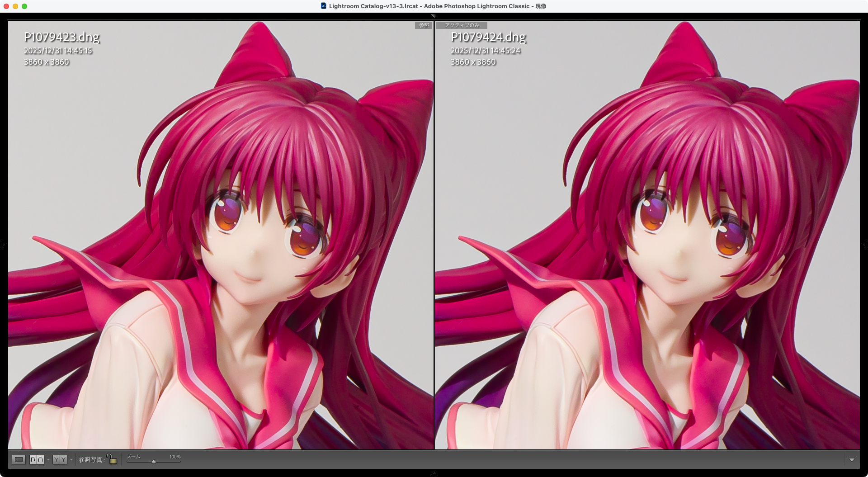Click the 参照 label on the reference image
This screenshot has width=868, height=477.
(x=424, y=25)
